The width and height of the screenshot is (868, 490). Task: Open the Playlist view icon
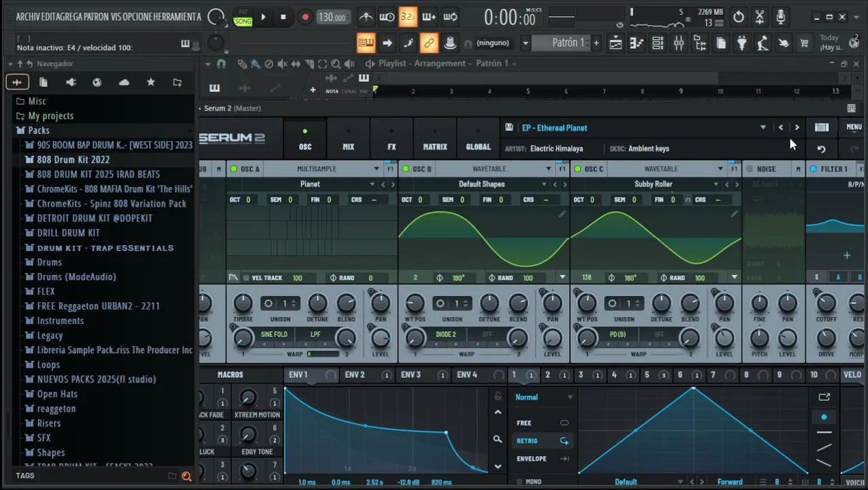615,44
